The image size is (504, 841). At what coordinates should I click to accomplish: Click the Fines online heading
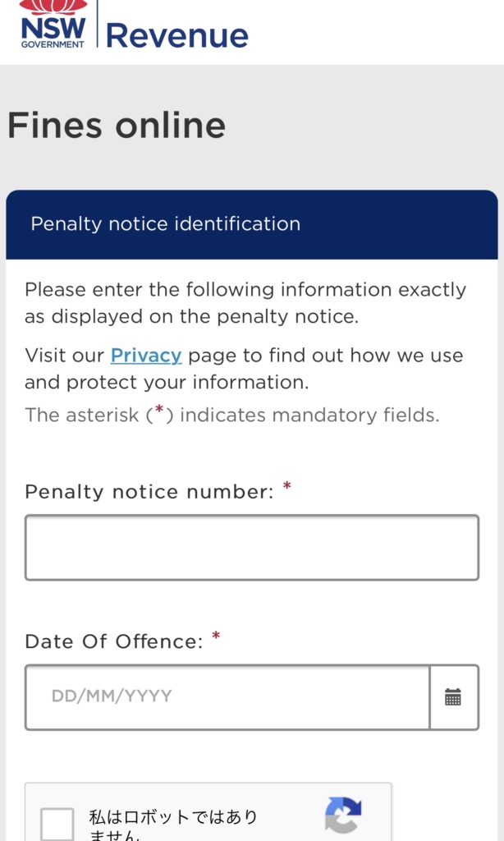point(117,125)
